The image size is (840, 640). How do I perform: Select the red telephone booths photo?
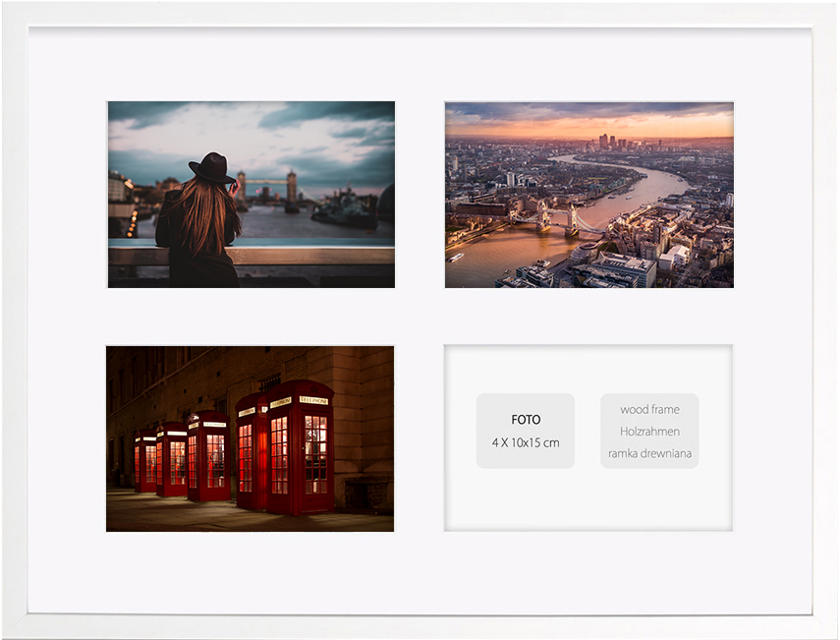[251, 439]
